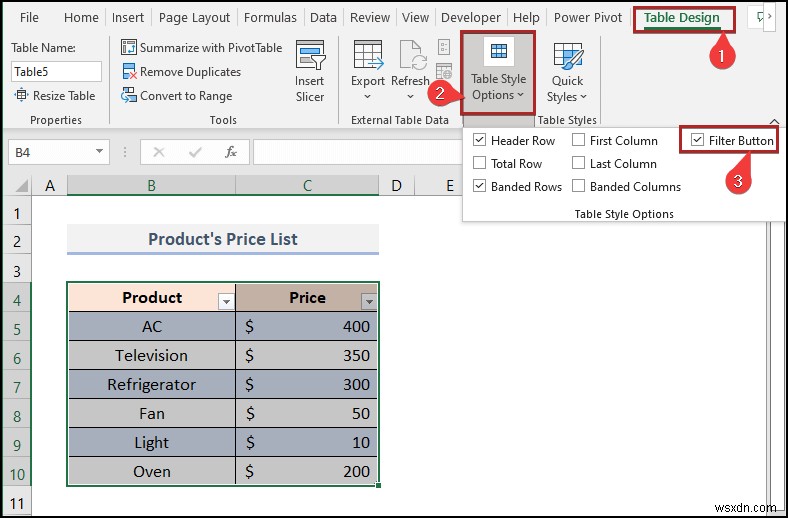
Task: Click the Insert Slicer icon
Action: point(310,54)
